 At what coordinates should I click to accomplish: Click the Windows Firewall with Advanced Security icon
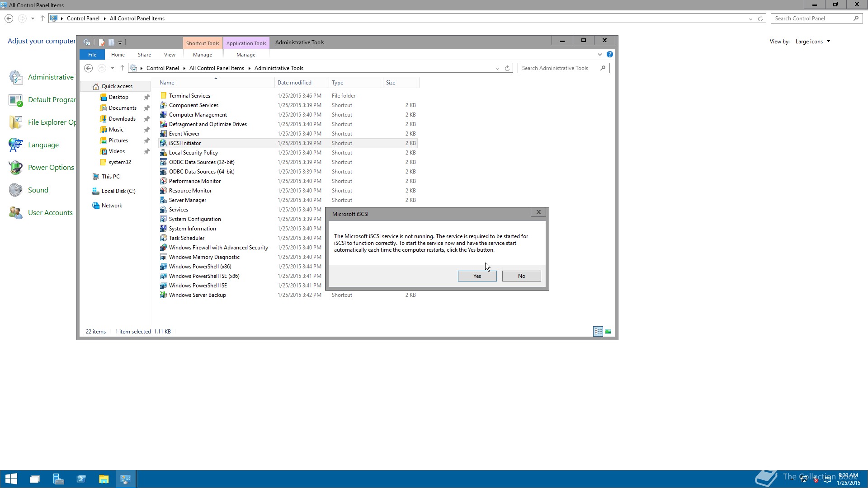164,248
